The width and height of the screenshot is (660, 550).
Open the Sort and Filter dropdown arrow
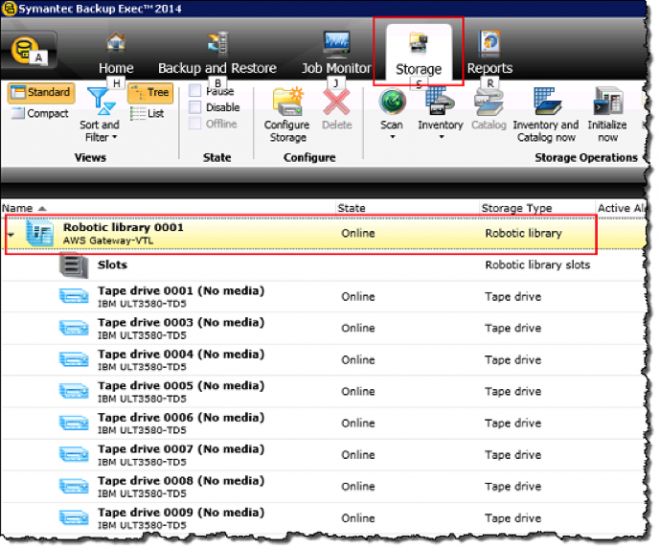114,137
